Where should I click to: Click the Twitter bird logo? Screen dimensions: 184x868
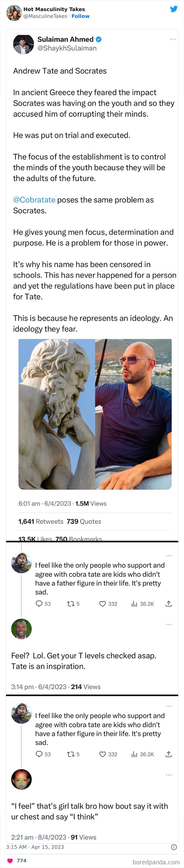coord(173,9)
